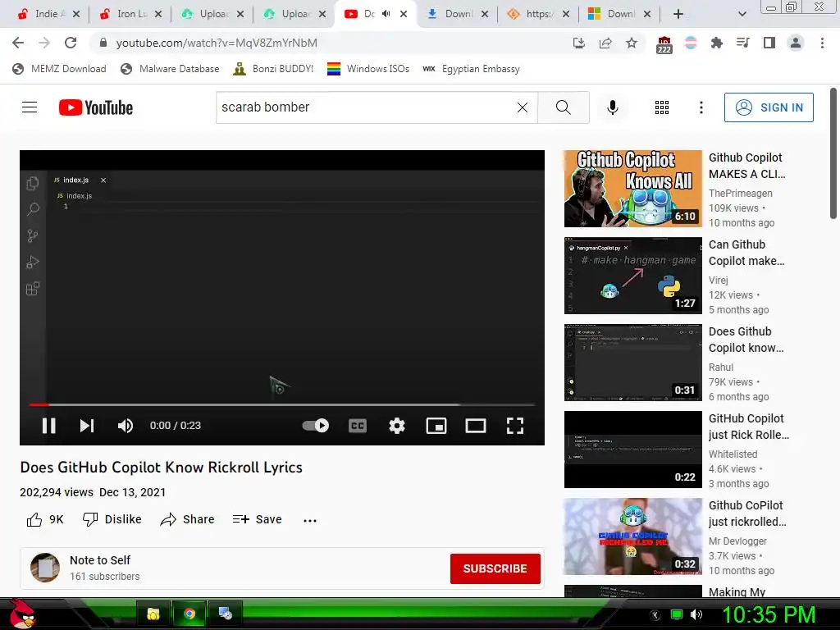The height and width of the screenshot is (630, 840).
Task: Seek along the video progress bar
Action: 282,404
